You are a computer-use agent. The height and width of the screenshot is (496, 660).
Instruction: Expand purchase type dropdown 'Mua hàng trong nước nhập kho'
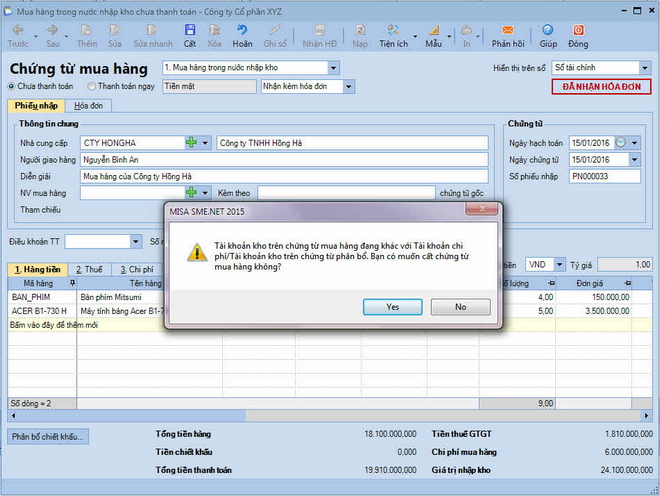(x=333, y=68)
